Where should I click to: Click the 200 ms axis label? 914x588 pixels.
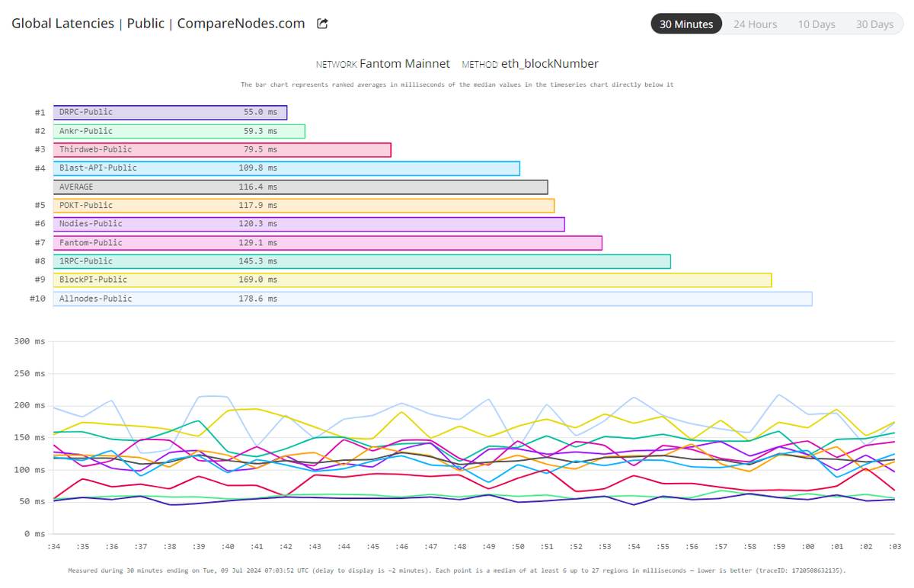pyautogui.click(x=30, y=405)
